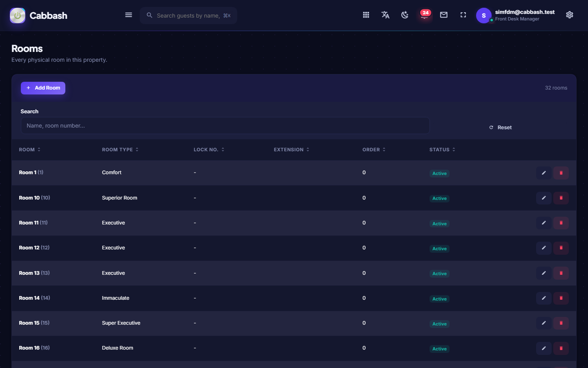The image size is (588, 368).
Task: Sort by the LOCK NO. column
Action: (x=209, y=150)
